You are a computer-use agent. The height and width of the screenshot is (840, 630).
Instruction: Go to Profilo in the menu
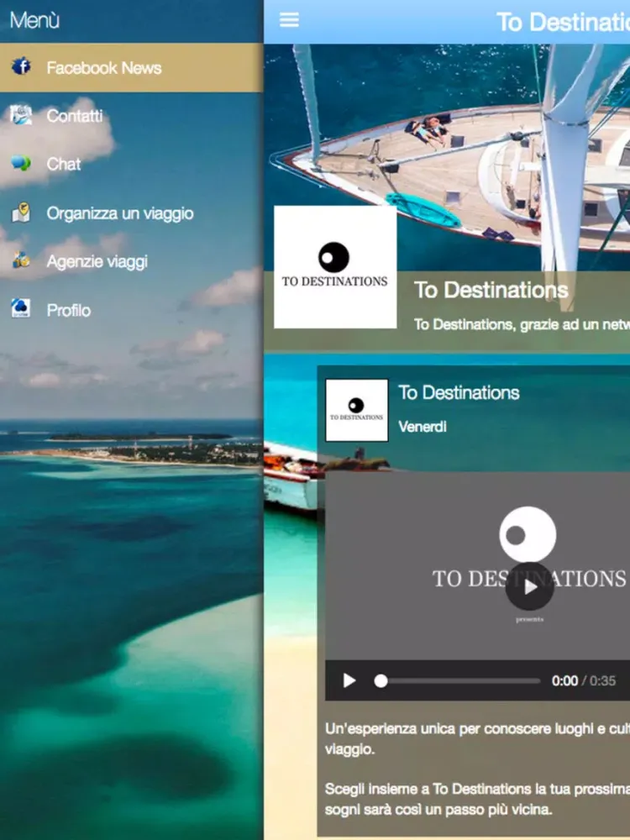coord(131,310)
